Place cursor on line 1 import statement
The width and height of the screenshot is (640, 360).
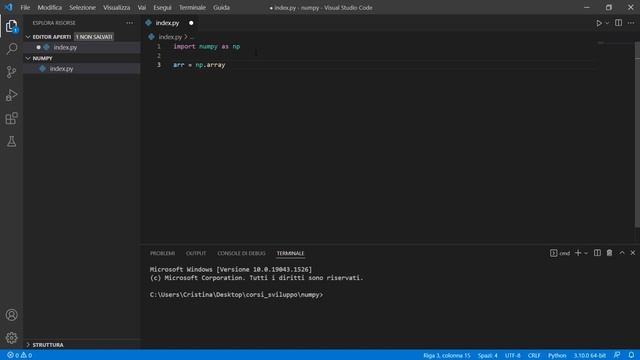point(207,47)
